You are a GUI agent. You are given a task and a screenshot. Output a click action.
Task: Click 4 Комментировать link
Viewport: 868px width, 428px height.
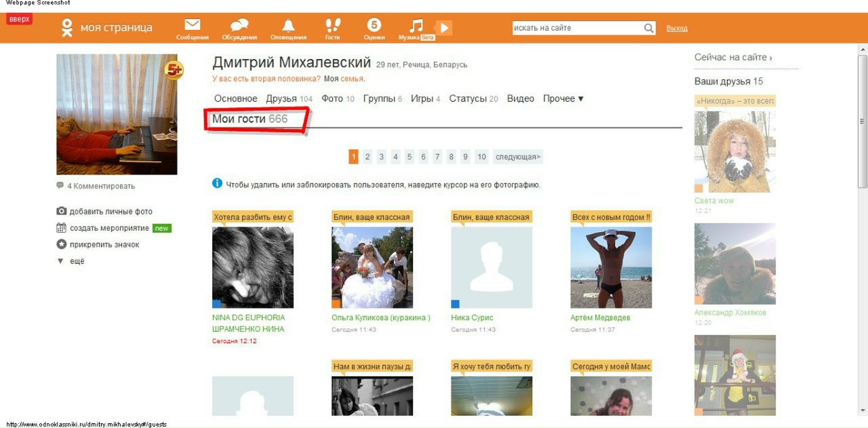101,186
